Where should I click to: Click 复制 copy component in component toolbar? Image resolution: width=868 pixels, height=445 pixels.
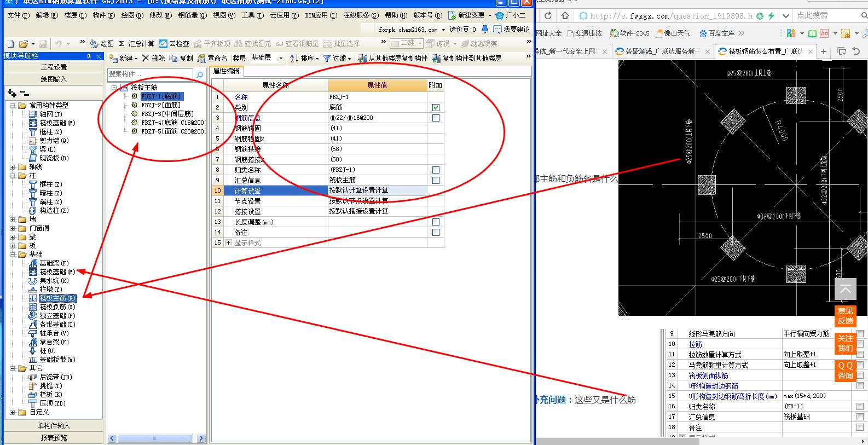click(x=181, y=58)
